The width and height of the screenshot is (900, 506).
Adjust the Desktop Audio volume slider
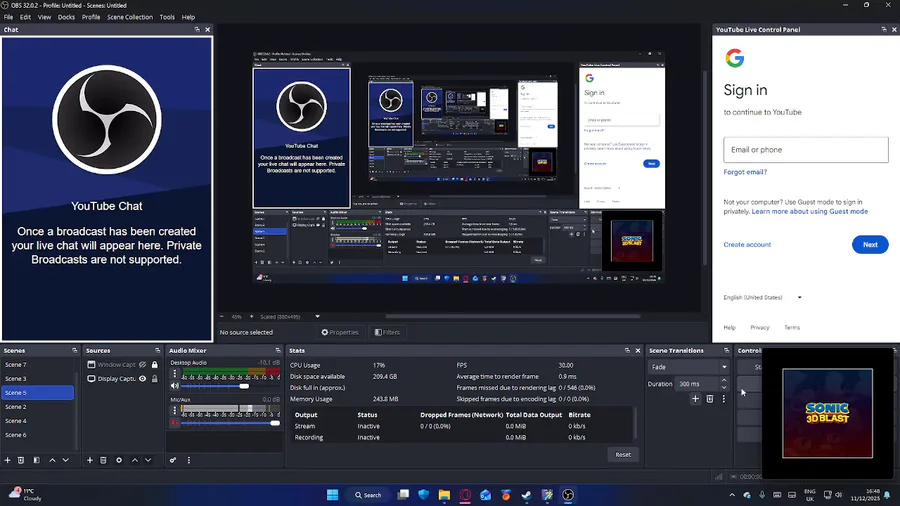pyautogui.click(x=243, y=386)
